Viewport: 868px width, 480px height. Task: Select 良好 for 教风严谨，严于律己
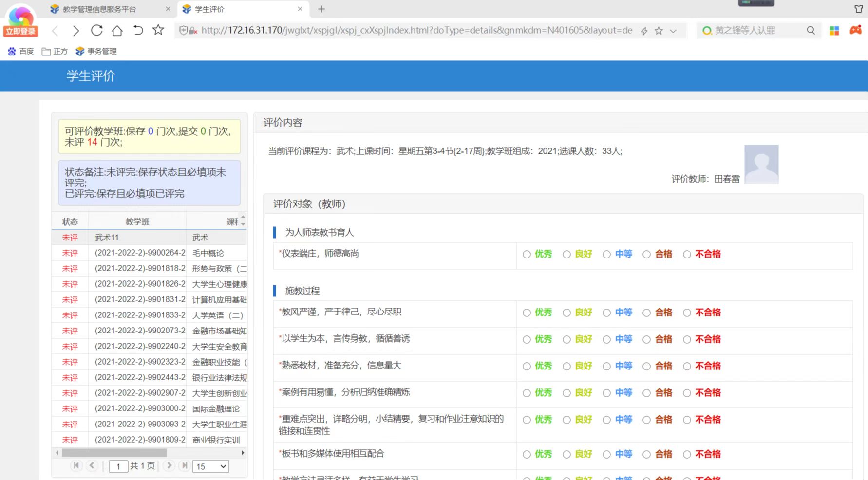[x=566, y=313]
